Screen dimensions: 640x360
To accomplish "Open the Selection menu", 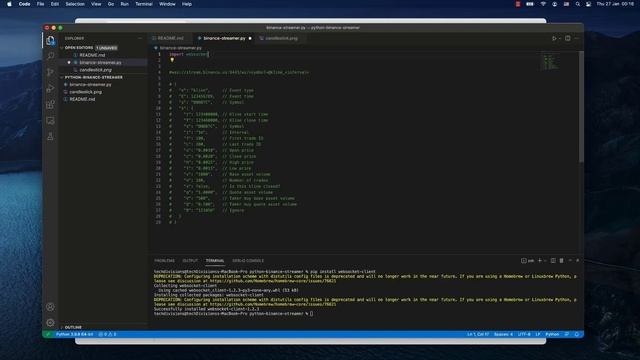I will (75, 4).
